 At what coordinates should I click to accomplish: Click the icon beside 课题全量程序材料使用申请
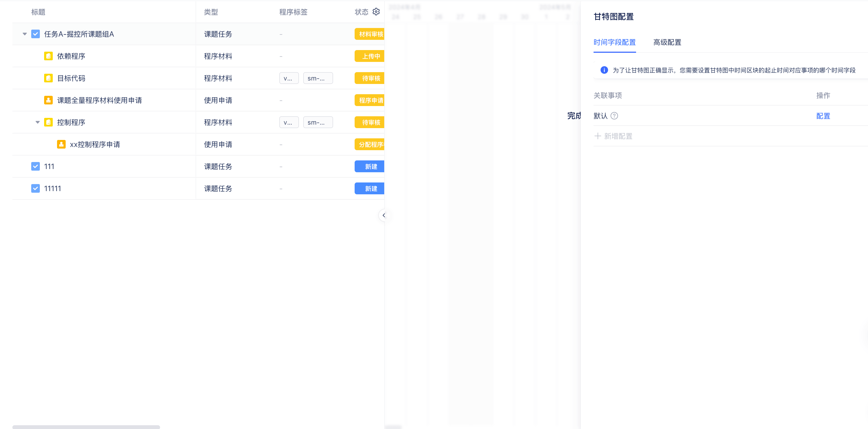click(48, 100)
